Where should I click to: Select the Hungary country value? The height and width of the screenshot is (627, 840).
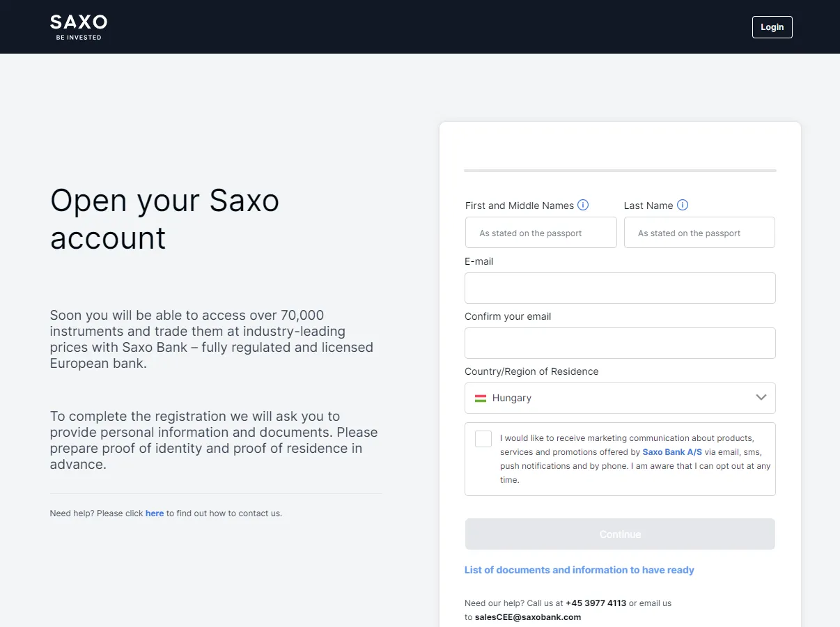[x=512, y=398]
